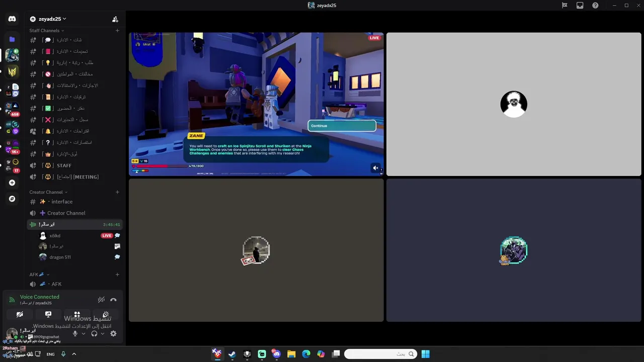
Task: Open the Windows Start menu
Action: tap(425, 354)
